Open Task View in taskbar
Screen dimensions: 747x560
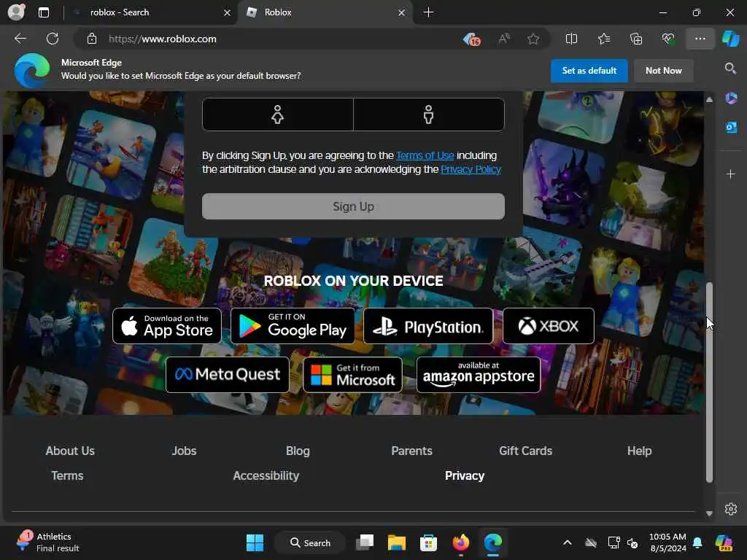tap(365, 542)
